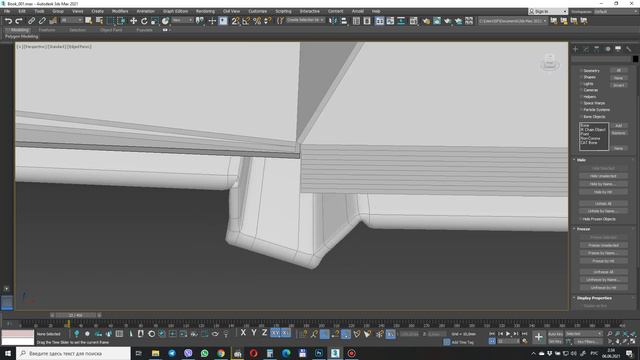Toggle Bone Objects checkbox
This screenshot has height=360, width=640.
581,117
